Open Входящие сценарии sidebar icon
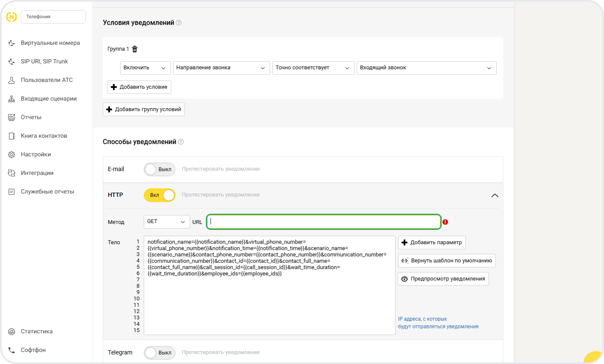604x364 pixels. (11, 99)
